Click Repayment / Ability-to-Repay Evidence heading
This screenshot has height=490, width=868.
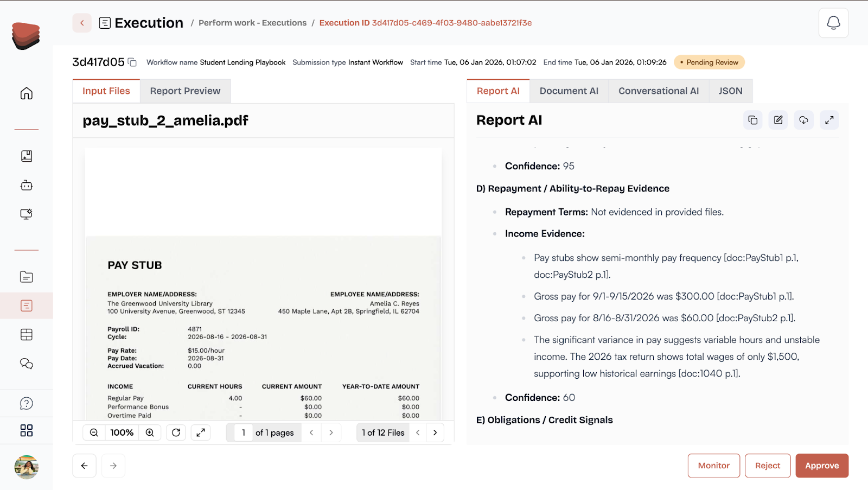(573, 188)
